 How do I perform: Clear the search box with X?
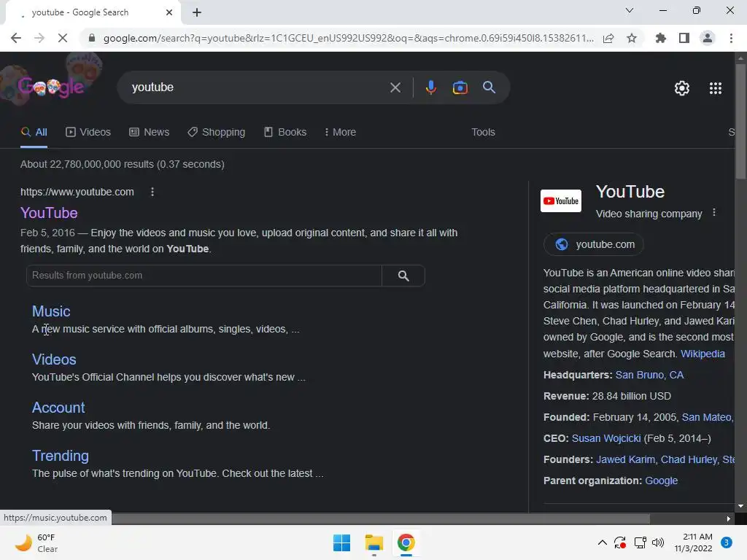tap(395, 87)
